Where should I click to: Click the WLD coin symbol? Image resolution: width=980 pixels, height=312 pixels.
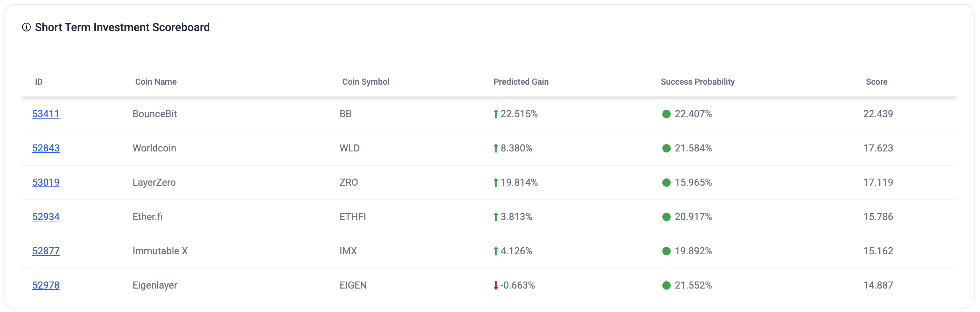pyautogui.click(x=350, y=148)
